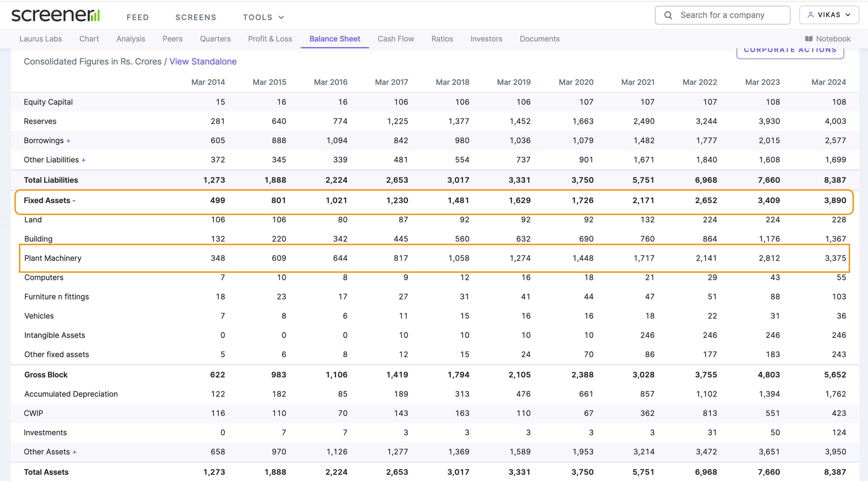The image size is (868, 481).
Task: Open the Ratios section tab
Action: point(442,39)
